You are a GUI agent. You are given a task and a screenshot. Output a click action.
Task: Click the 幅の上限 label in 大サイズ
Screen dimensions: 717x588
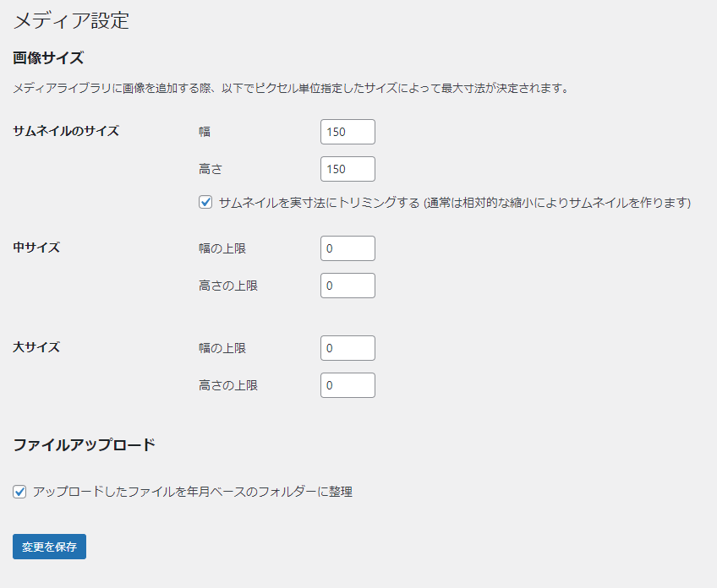pos(222,348)
